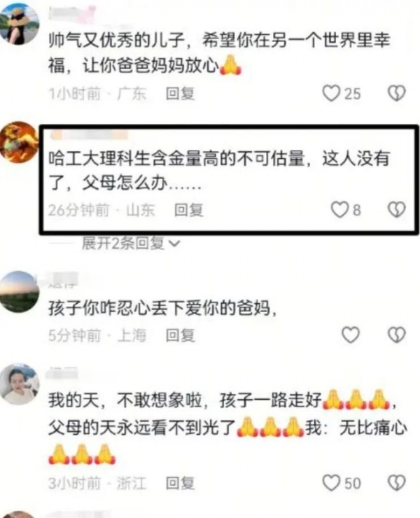Reply to the Shanghai comment
The width and height of the screenshot is (420, 518).
180,335
